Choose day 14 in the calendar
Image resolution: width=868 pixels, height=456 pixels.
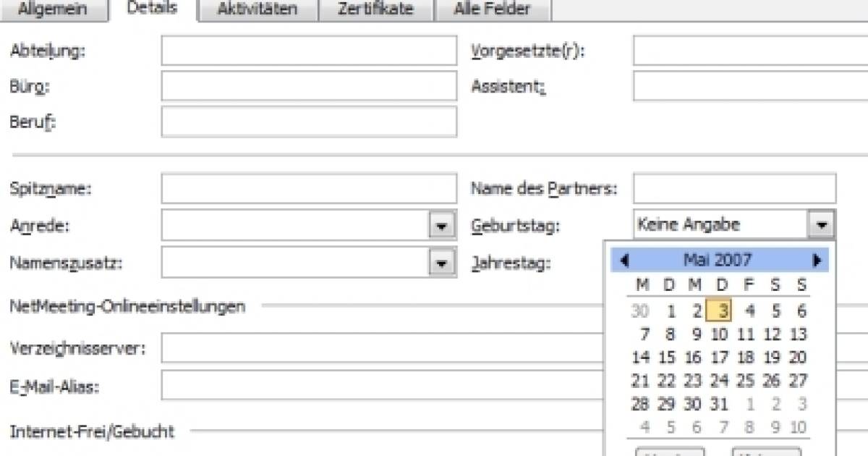pos(641,358)
